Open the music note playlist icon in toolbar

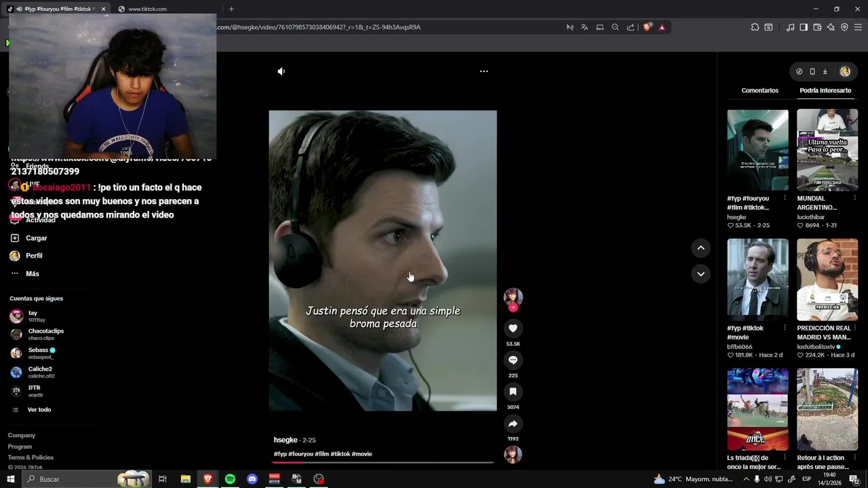790,27
